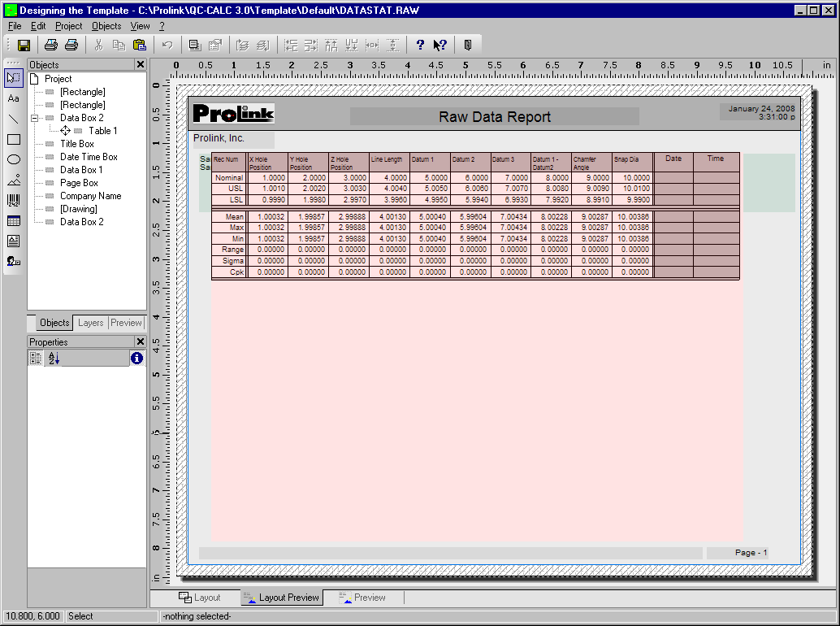Select the Layout Preview view tab
The height and width of the screenshot is (626, 840).
tap(282, 598)
